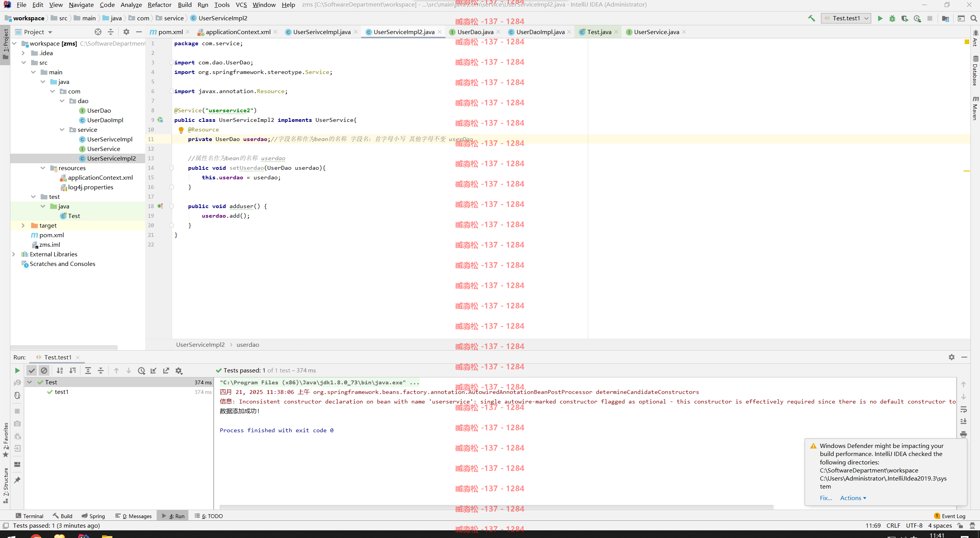Toggle Database tool window on right
This screenshot has height=538, width=980.
click(x=975, y=71)
